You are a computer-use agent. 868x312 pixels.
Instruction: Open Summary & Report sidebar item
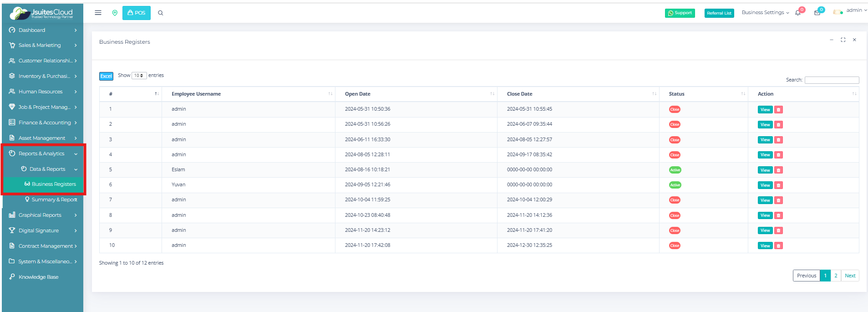click(x=54, y=199)
